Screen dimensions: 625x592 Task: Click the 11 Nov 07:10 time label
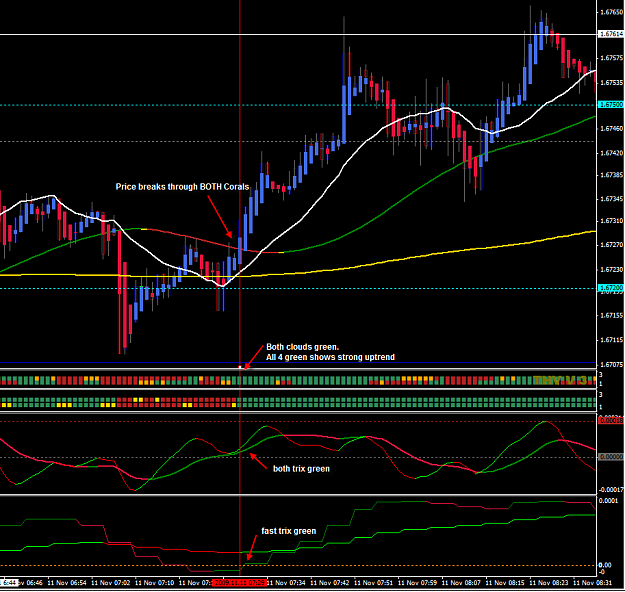click(x=155, y=583)
